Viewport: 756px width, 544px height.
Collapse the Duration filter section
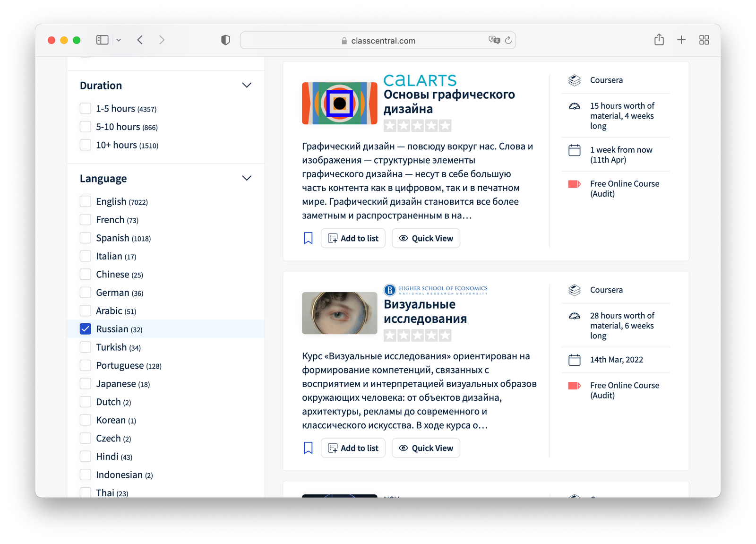(247, 86)
